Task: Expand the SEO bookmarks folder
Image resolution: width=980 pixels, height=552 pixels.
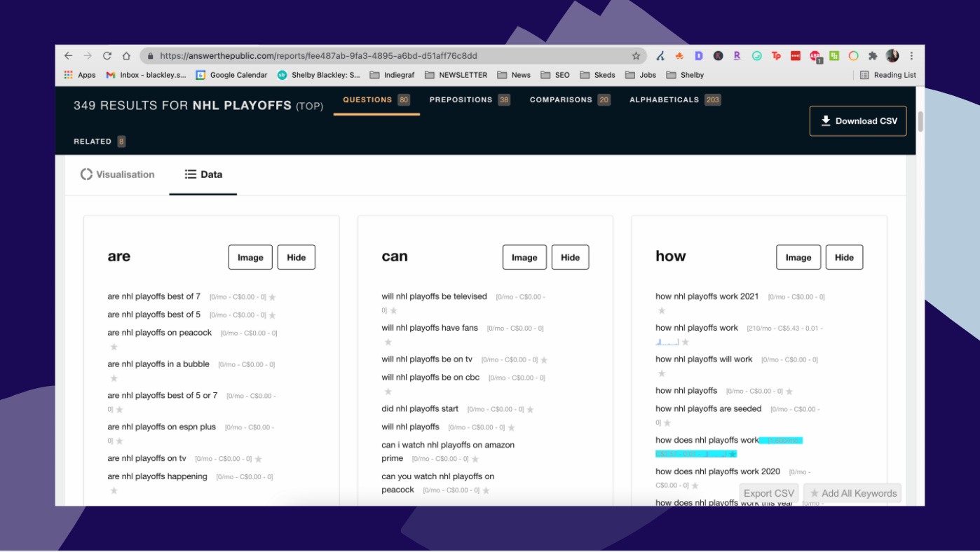Action: click(555, 75)
